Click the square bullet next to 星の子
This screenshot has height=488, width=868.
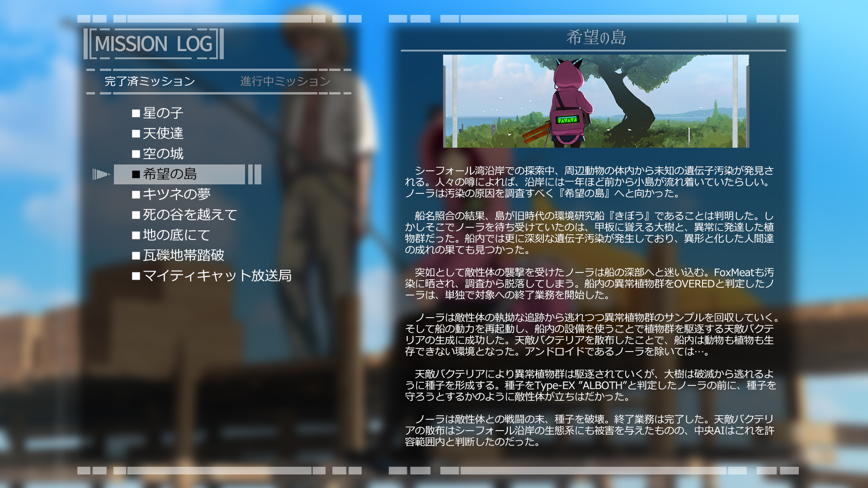tap(136, 113)
